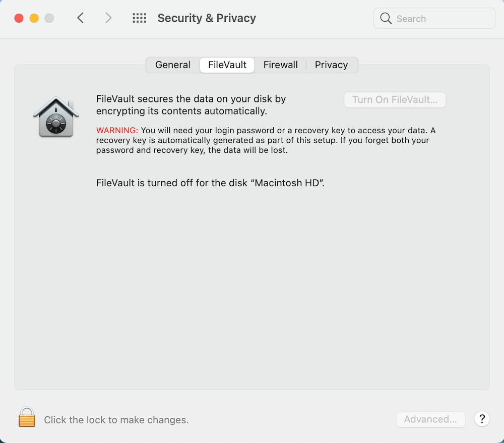Minimize the window with the yellow button

click(x=34, y=18)
